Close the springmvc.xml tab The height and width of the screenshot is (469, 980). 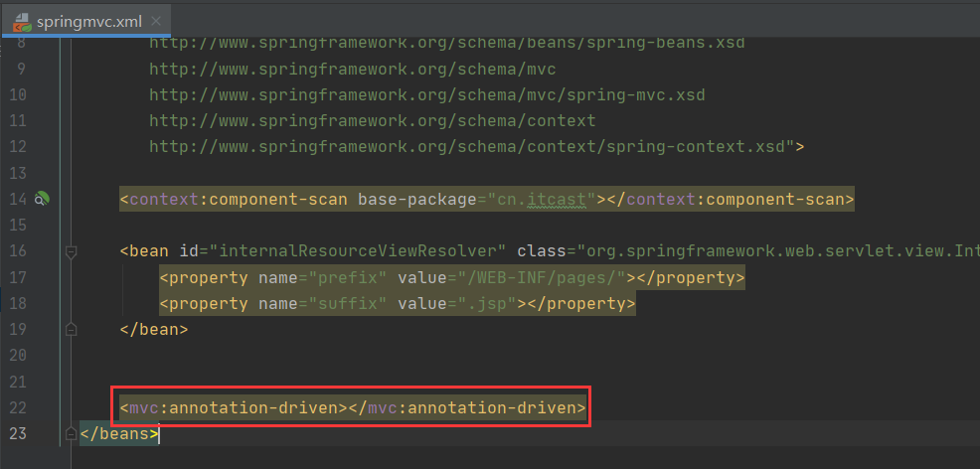[157, 23]
